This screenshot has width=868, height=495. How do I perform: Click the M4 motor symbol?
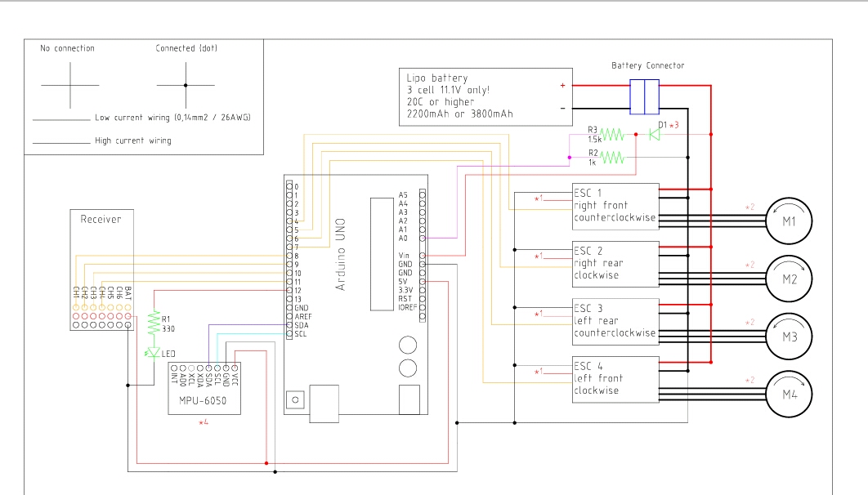[789, 395]
